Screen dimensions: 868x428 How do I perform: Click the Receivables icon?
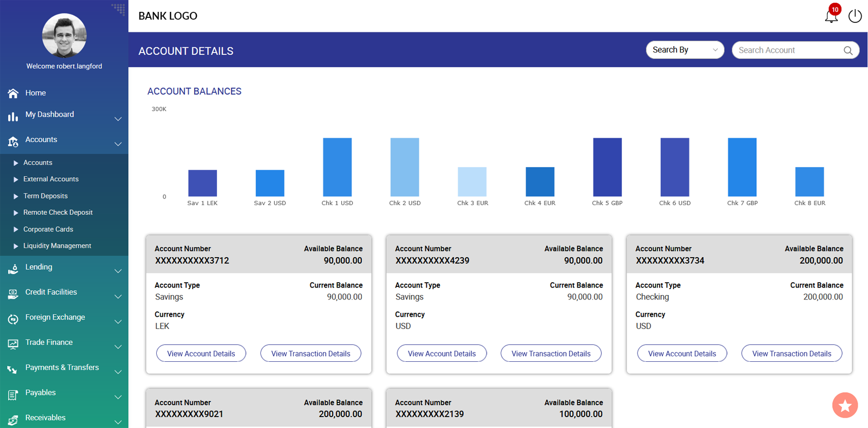coord(13,420)
